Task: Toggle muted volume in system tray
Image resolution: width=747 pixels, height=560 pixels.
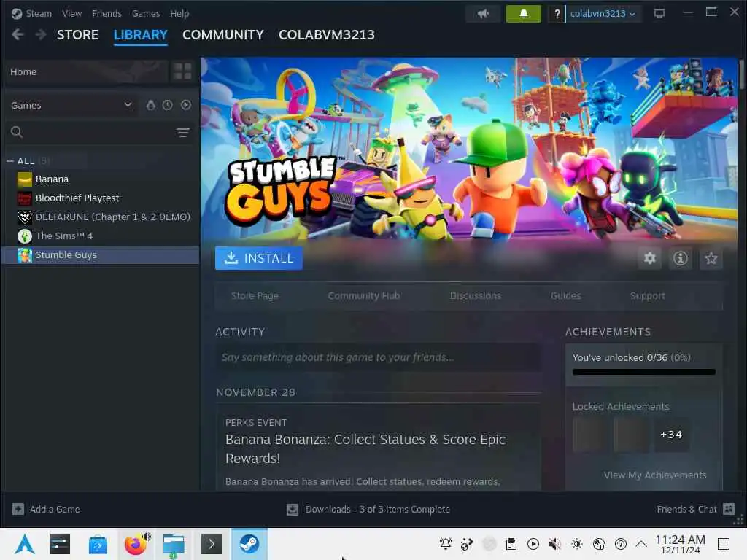Action: [554, 544]
